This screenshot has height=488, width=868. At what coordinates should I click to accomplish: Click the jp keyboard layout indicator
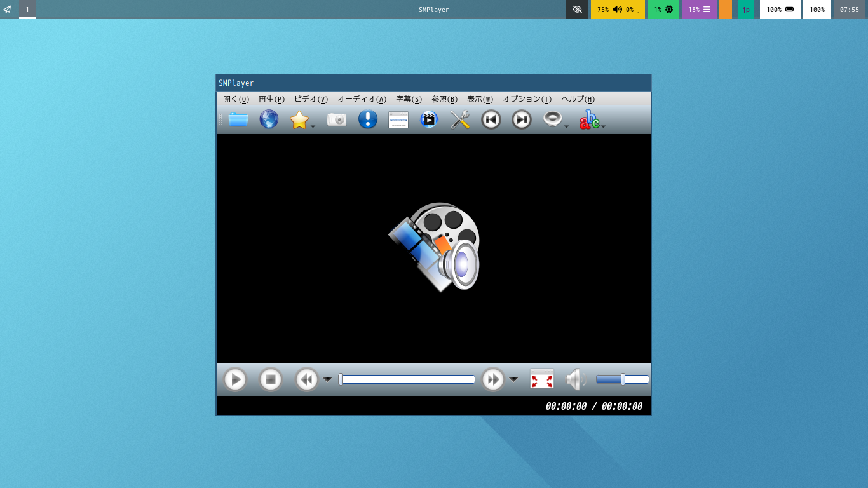tap(746, 10)
